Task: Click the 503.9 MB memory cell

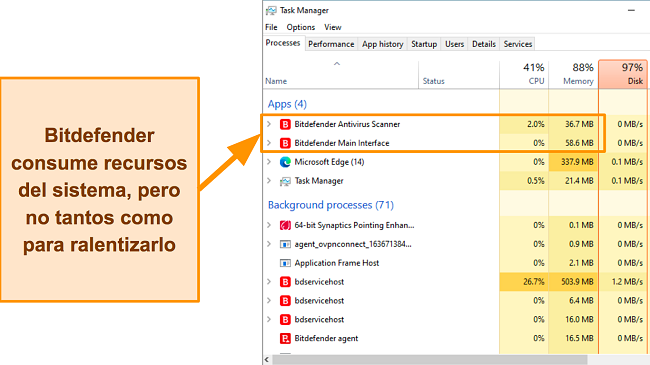Action: tap(574, 282)
